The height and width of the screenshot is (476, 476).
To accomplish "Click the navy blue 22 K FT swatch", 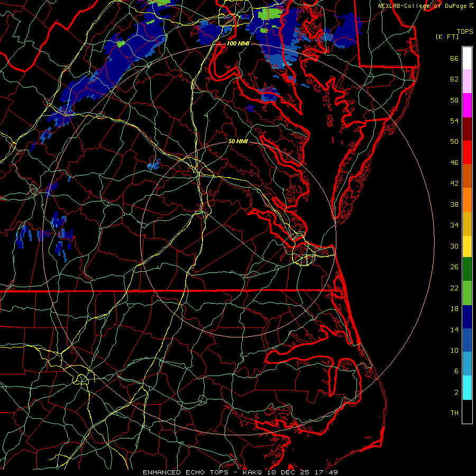I will tap(467, 317).
